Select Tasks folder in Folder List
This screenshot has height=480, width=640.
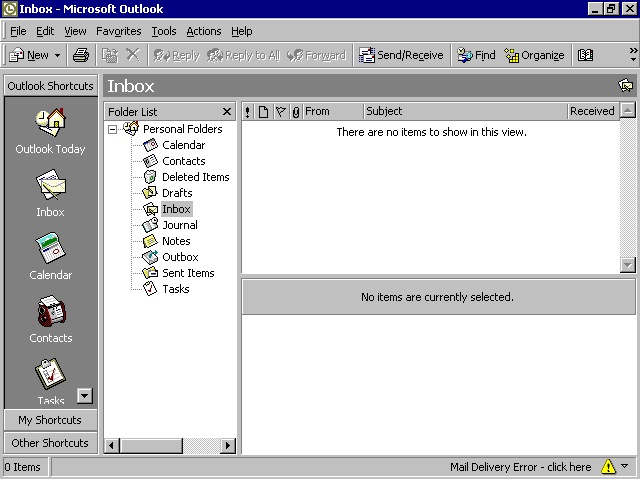coord(176,289)
